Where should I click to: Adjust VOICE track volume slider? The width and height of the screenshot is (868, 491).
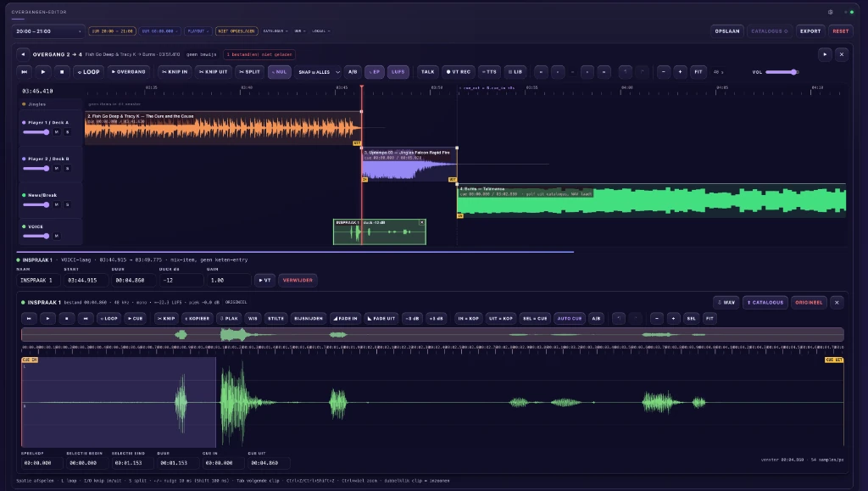click(x=36, y=237)
